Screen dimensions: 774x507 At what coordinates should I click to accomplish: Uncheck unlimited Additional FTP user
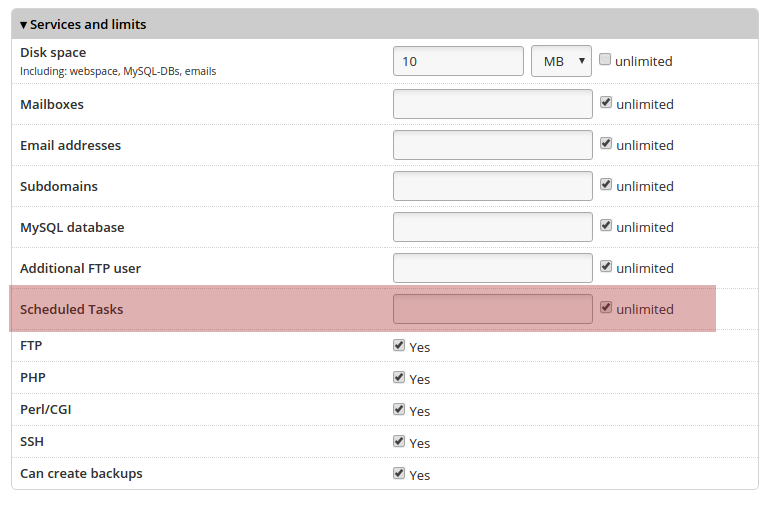click(x=606, y=267)
